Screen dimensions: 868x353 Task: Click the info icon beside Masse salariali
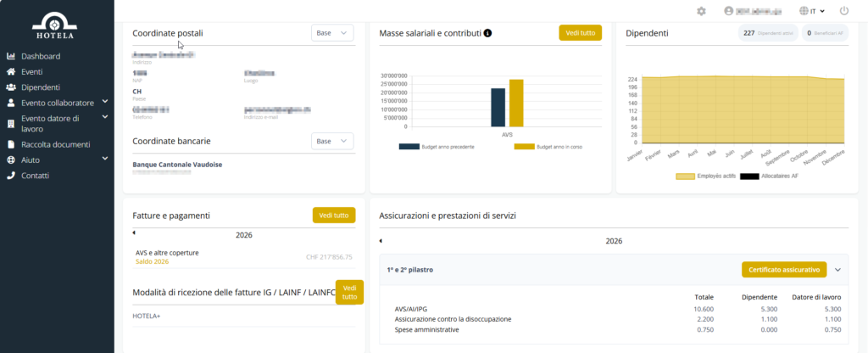(487, 33)
